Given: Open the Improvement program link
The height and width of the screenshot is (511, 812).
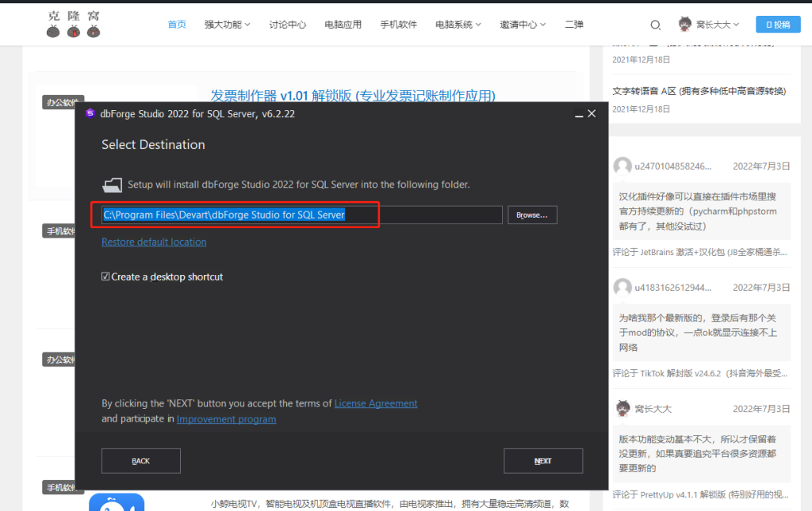Looking at the screenshot, I should point(226,419).
